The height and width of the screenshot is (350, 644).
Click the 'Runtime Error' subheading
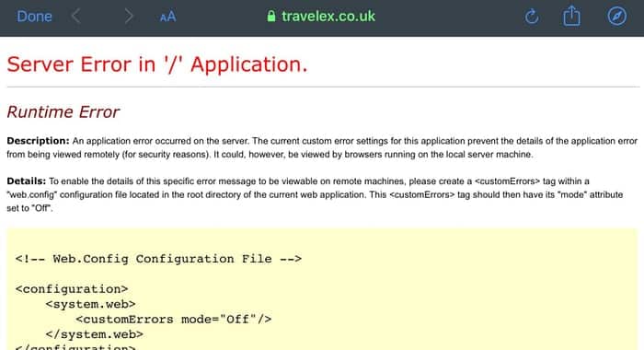pyautogui.click(x=63, y=111)
